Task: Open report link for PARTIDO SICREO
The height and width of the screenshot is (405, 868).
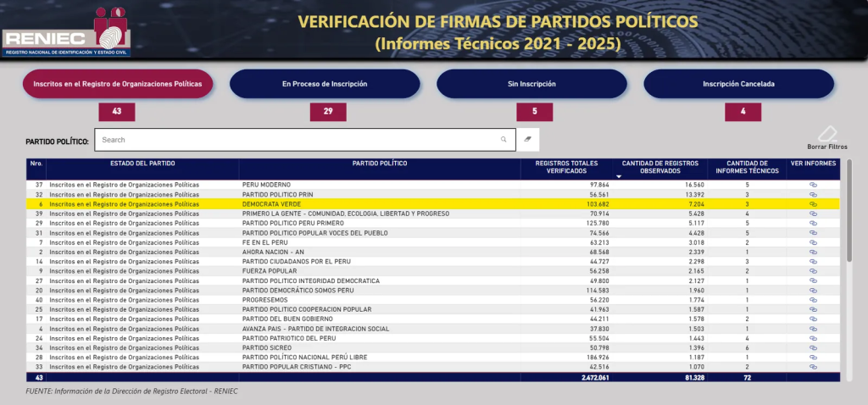Action: [x=813, y=348]
